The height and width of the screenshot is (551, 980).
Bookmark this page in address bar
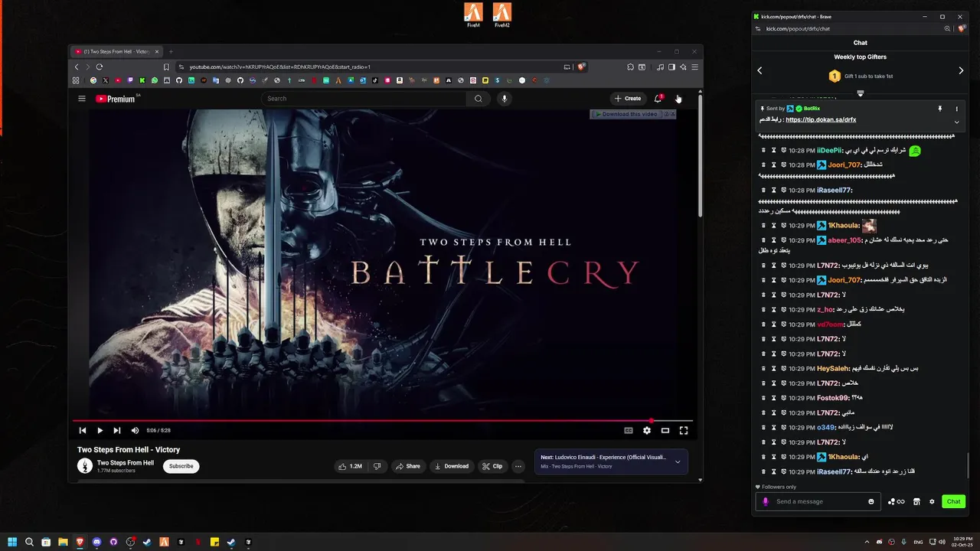pos(166,67)
